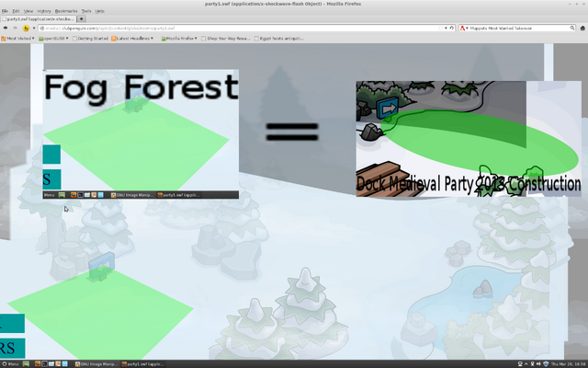Click the green show desktop taskbar icon
Image resolution: width=588 pixels, height=368 pixels.
pos(26,364)
